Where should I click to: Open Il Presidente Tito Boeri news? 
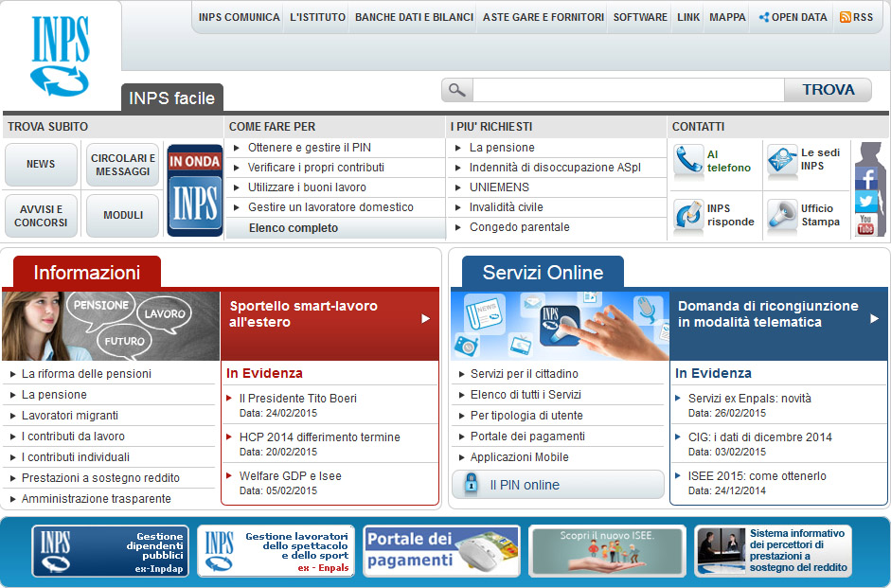297,399
